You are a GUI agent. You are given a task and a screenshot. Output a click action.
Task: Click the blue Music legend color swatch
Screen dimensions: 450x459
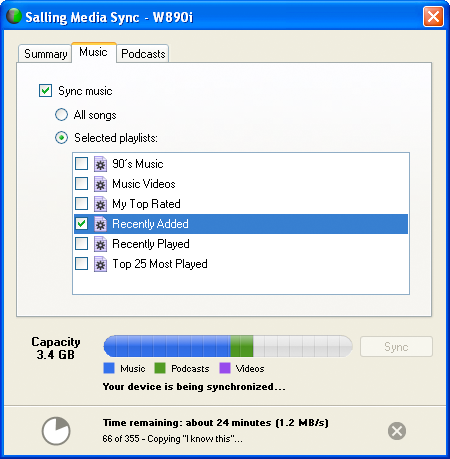tap(109, 368)
